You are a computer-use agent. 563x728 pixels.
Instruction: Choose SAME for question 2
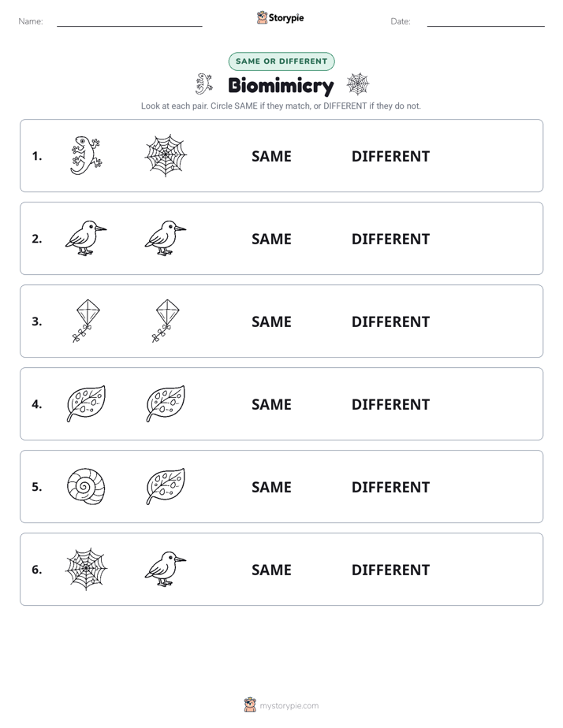click(x=271, y=239)
